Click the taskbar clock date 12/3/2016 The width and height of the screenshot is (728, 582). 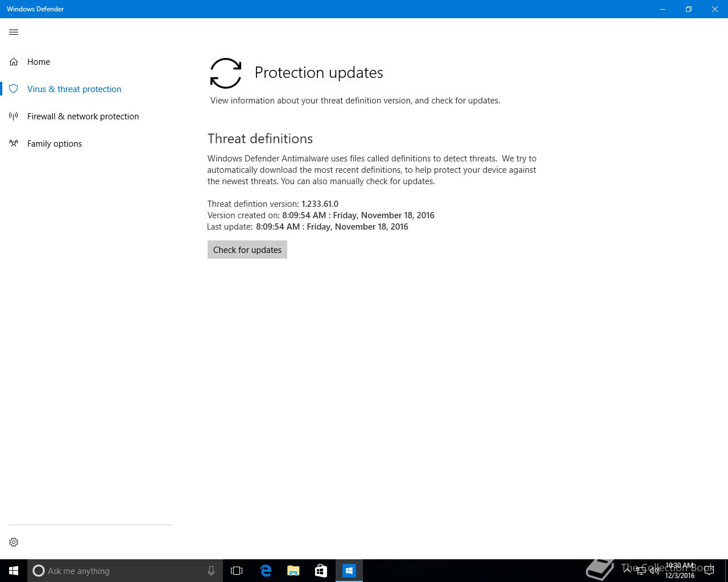coord(680,576)
